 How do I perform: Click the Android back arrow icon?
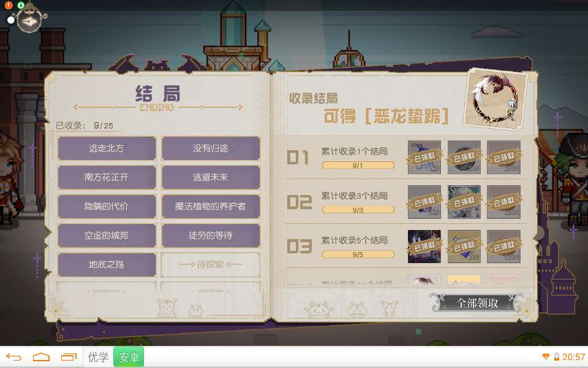(14, 357)
